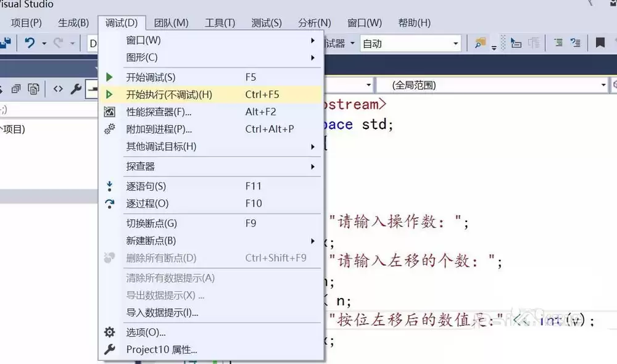The image size is (617, 364).
Task: Click the view code angle-brackets icon
Action: [x=58, y=89]
